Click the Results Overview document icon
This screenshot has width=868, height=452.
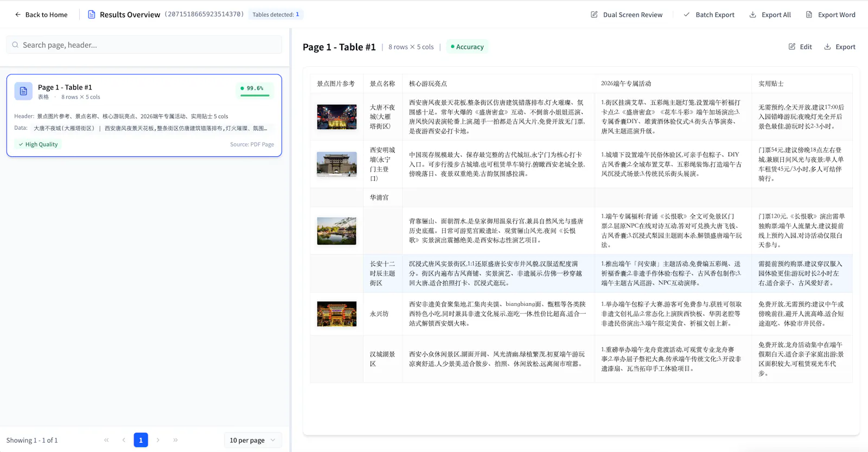91,15
